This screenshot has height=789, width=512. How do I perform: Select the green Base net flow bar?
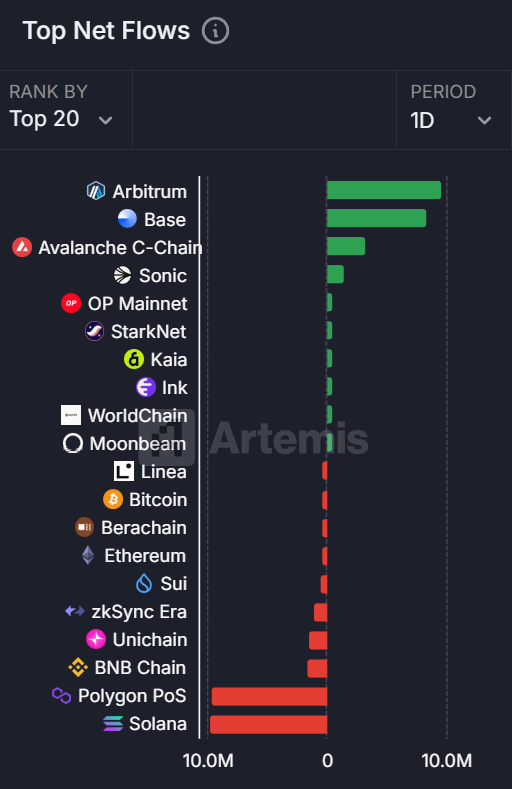tap(376, 218)
